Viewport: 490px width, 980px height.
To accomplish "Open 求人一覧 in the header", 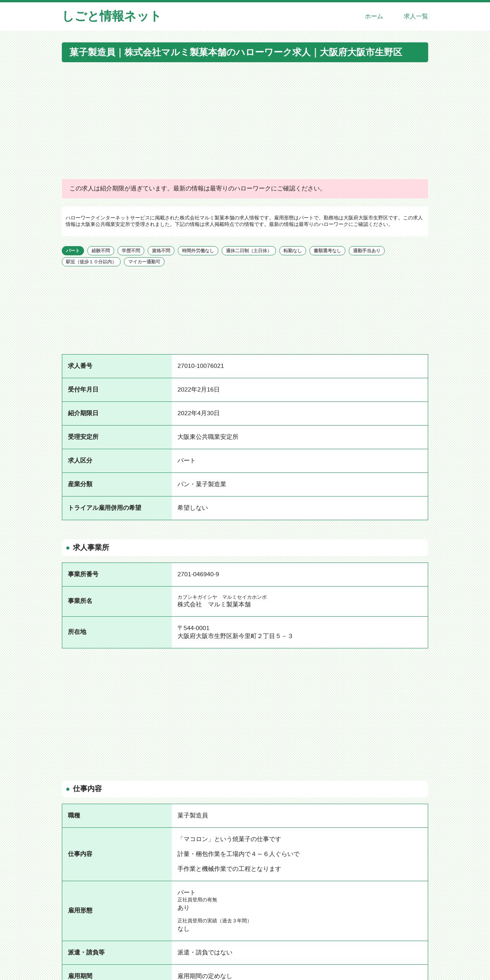I will [416, 16].
